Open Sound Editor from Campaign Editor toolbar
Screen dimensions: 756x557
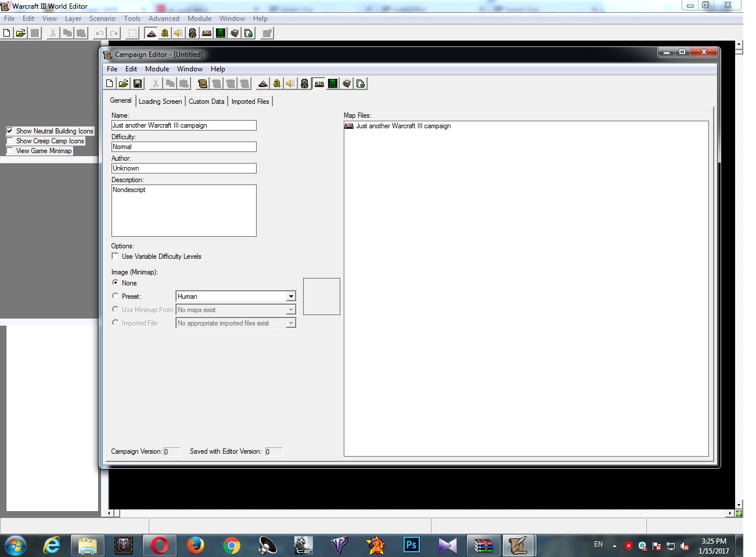(291, 84)
